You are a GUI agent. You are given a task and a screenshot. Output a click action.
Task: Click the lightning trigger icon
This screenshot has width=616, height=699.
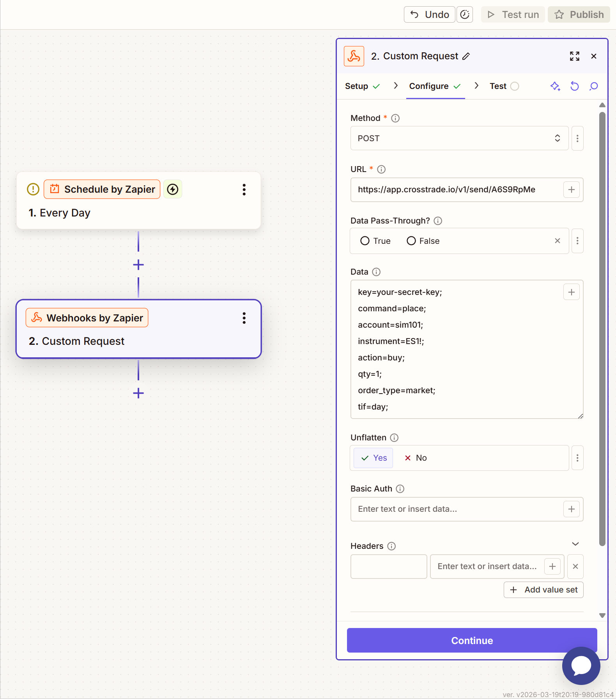click(173, 189)
